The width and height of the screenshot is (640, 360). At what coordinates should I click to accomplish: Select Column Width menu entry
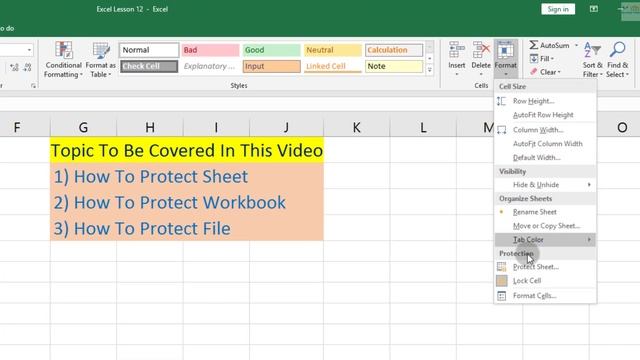pyautogui.click(x=545, y=130)
